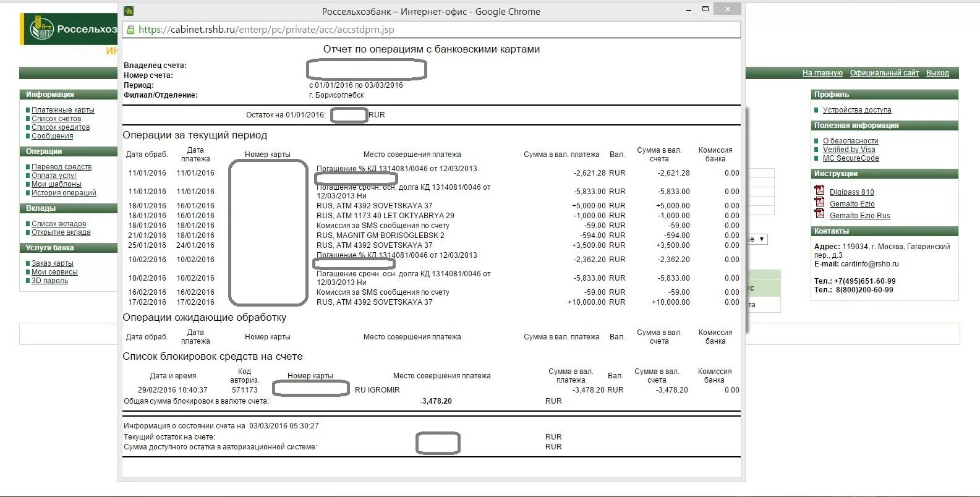The height and width of the screenshot is (497, 980).
Task: Open Устройства доступа link
Action: (857, 110)
